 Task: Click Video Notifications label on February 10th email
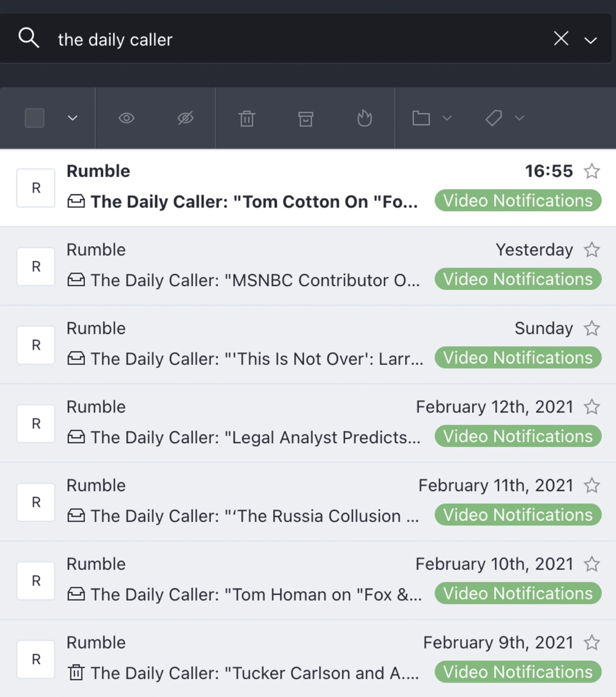tap(518, 593)
